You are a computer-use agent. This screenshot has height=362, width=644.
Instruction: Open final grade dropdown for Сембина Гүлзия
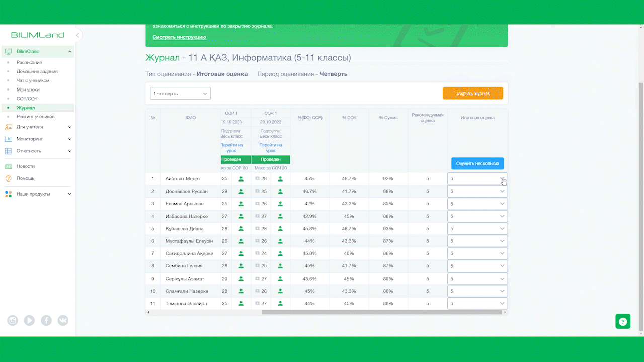click(477, 266)
